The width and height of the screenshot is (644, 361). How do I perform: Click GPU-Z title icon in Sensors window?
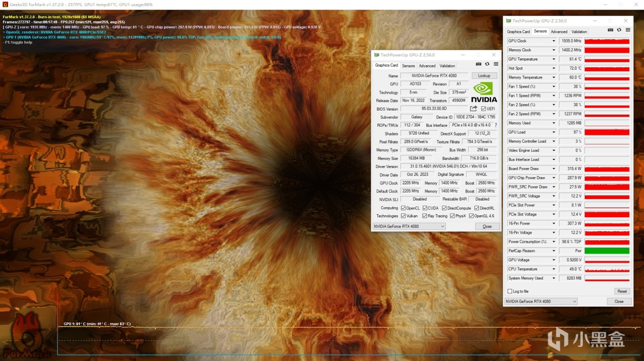tap(508, 21)
